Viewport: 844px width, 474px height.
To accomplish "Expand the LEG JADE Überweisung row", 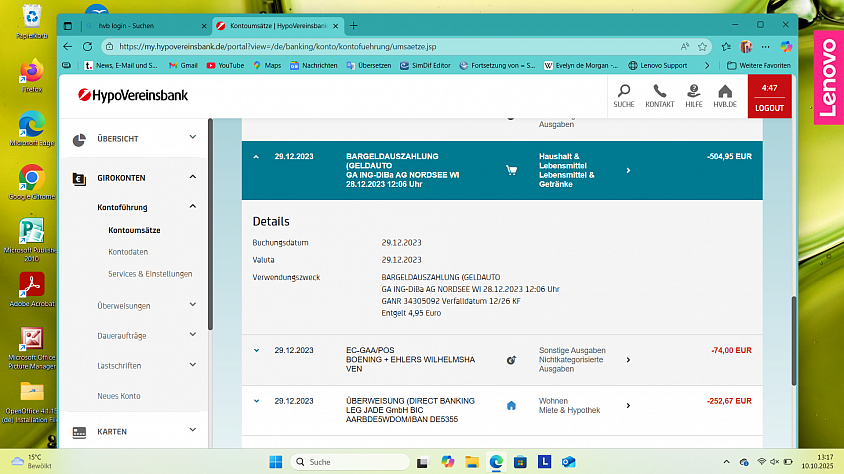I will [x=256, y=401].
